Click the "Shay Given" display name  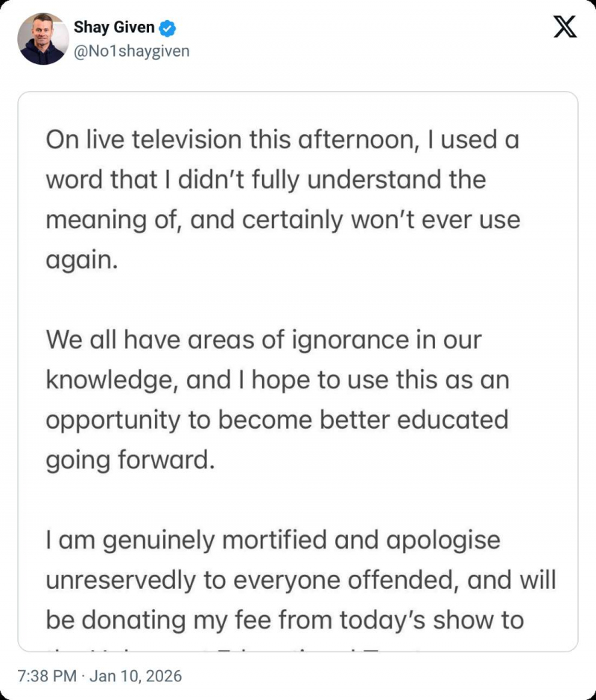[114, 28]
